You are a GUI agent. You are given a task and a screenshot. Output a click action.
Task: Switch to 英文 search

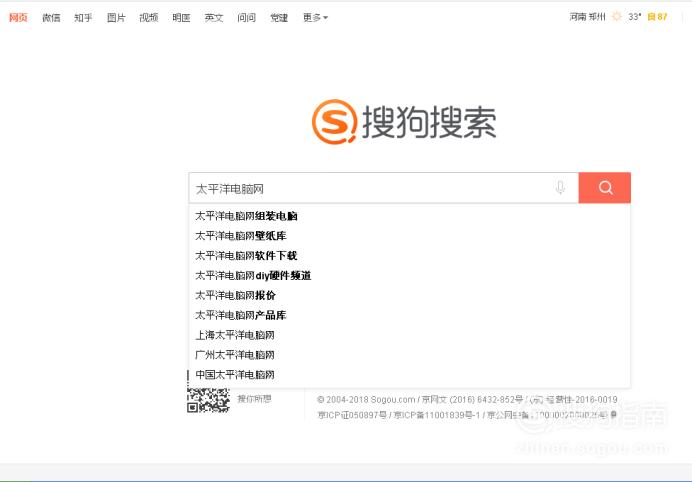(x=214, y=17)
